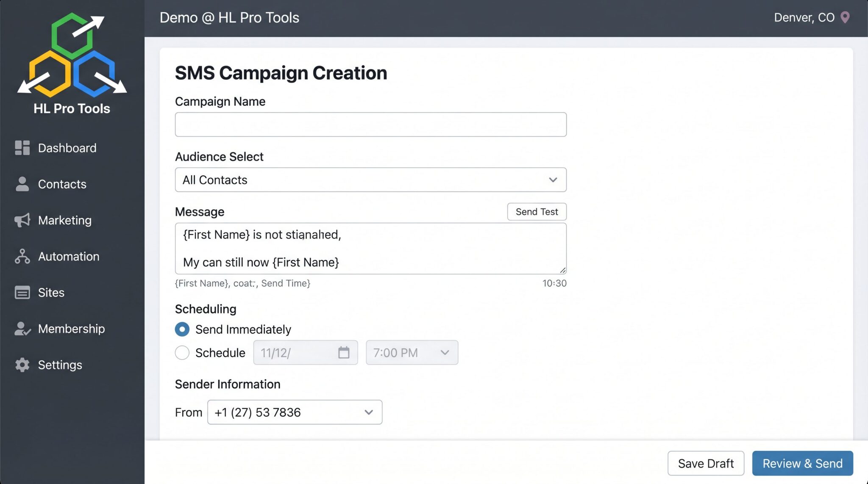This screenshot has height=484, width=868.
Task: Select the Send Immediately radio button
Action: [182, 329]
